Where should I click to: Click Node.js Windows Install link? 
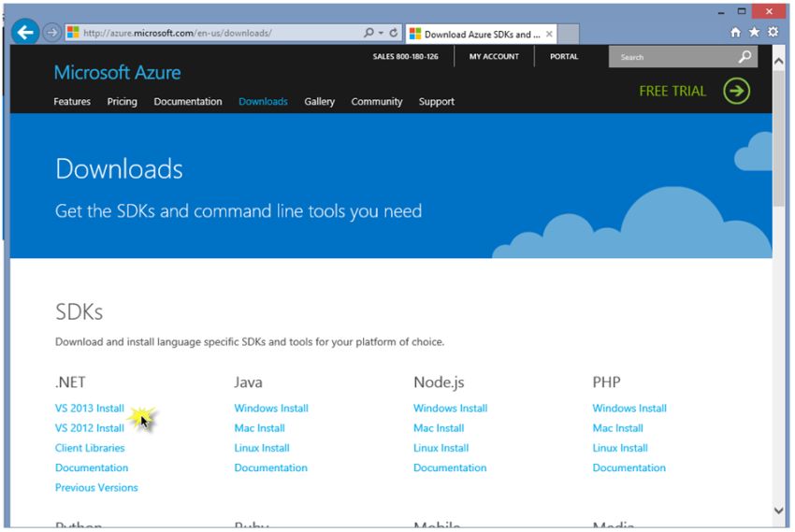pos(450,408)
